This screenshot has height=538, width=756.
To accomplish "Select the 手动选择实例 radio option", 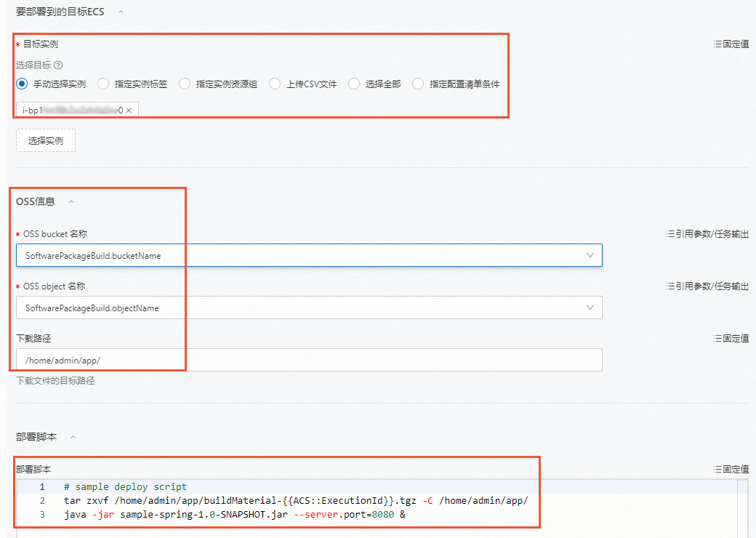I will 22,84.
